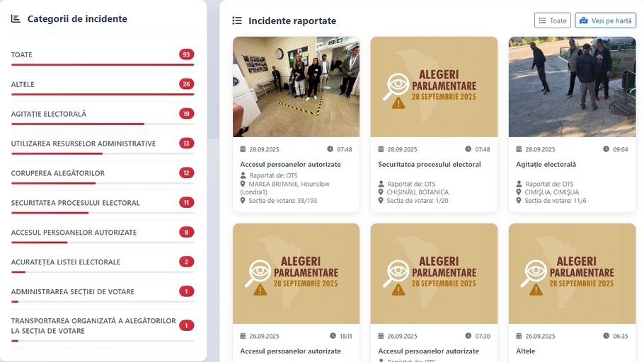Click the map icon in Vezi pe hartă
This screenshot has height=362, width=644.
click(583, 21)
